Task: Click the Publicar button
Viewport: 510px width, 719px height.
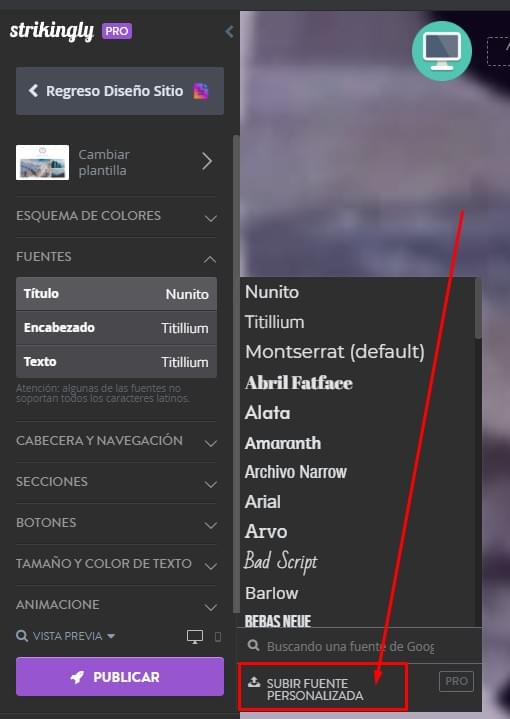Action: (x=120, y=677)
